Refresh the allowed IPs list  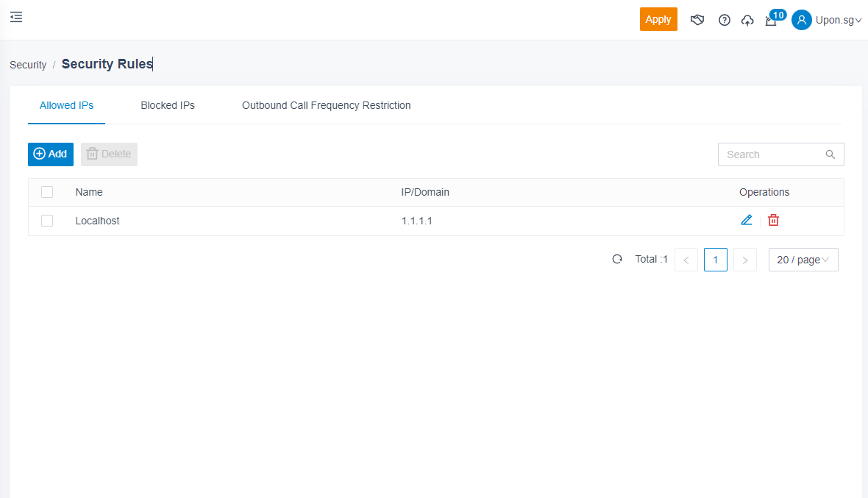617,259
